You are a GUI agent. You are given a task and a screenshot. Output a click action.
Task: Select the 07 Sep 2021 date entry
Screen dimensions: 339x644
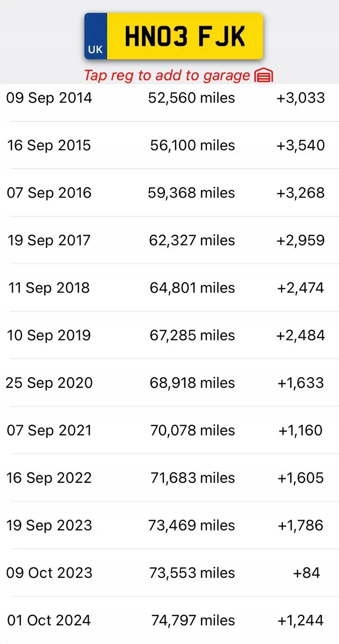(49, 430)
